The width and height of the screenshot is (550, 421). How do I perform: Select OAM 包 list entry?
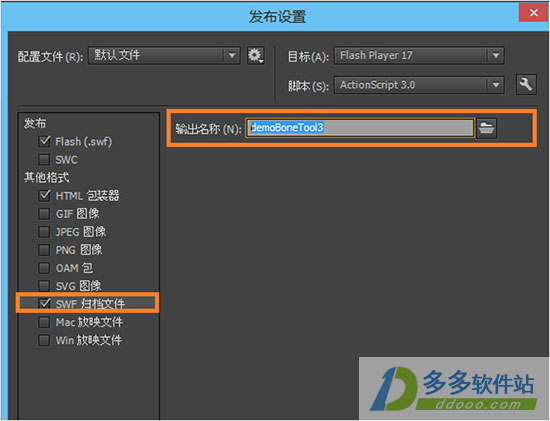click(x=74, y=268)
